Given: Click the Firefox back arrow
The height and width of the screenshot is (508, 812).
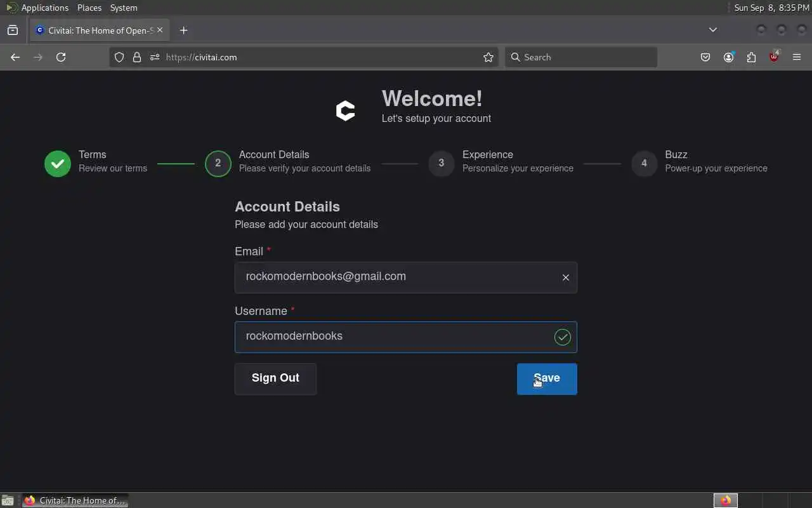Looking at the screenshot, I should coord(15,57).
